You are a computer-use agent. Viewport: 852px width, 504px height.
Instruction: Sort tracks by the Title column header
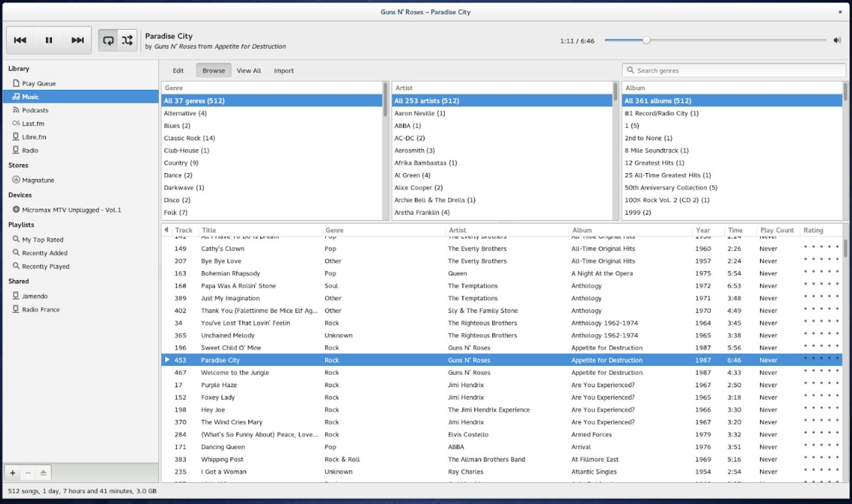pos(260,230)
